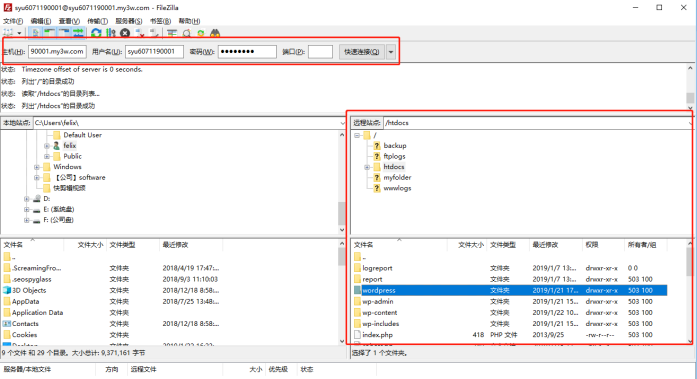This screenshot has height=379, width=697.
Task: Open the Site Manager dropdown arrow
Action: (x=19, y=33)
